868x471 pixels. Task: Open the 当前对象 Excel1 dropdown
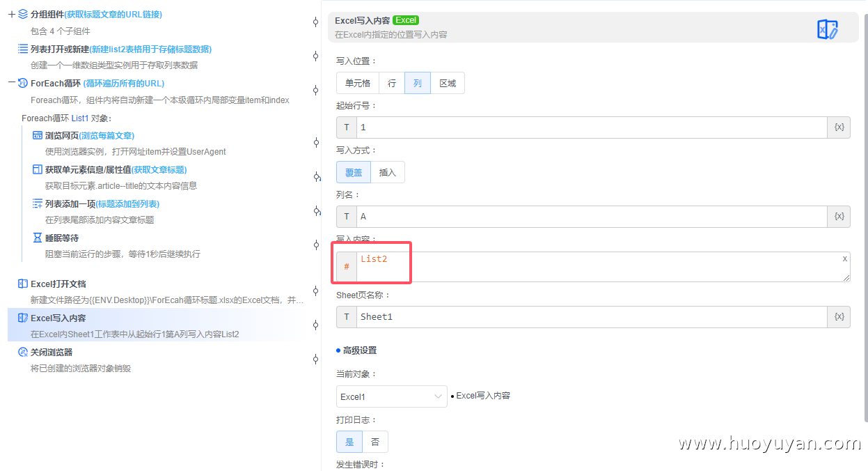click(x=392, y=396)
